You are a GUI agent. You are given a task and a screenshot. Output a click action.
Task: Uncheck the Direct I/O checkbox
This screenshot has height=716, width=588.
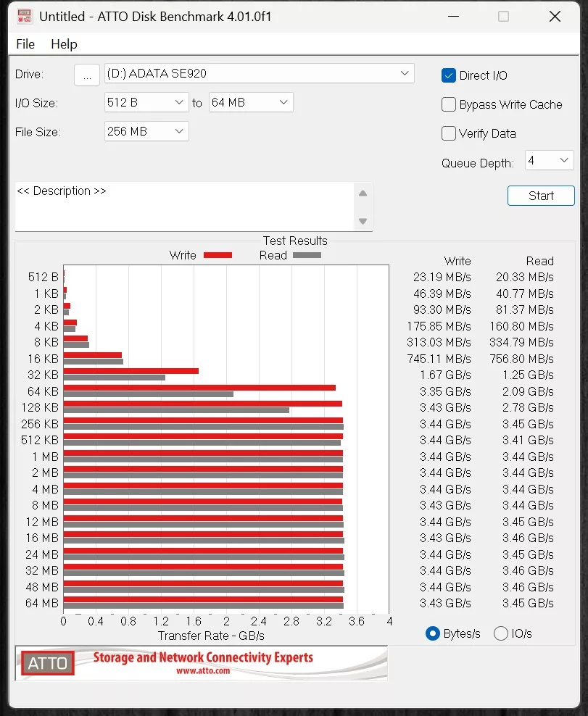point(449,75)
